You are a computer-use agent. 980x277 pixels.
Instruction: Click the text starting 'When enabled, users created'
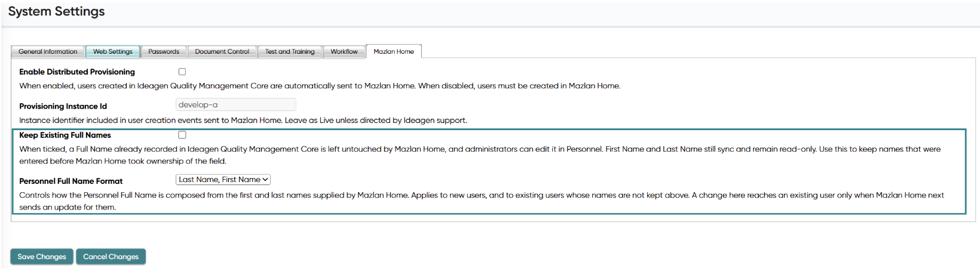tap(320, 86)
